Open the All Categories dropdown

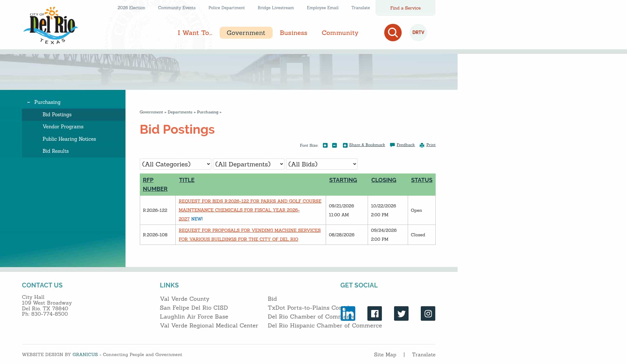[175, 164]
